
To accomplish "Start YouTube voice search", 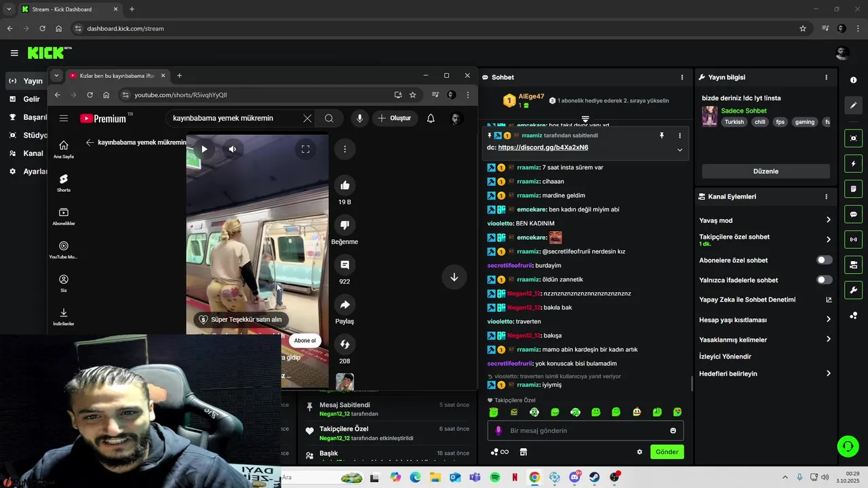I will click(x=359, y=118).
